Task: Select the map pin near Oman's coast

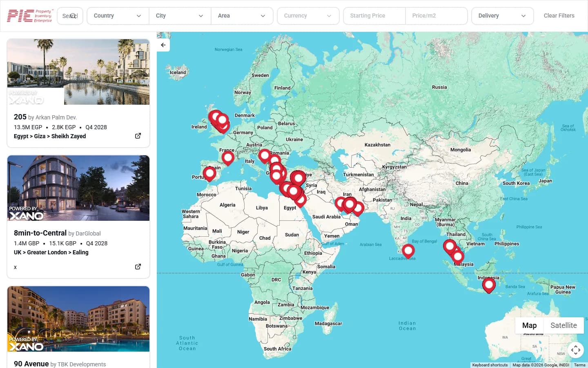Action: [x=358, y=208]
